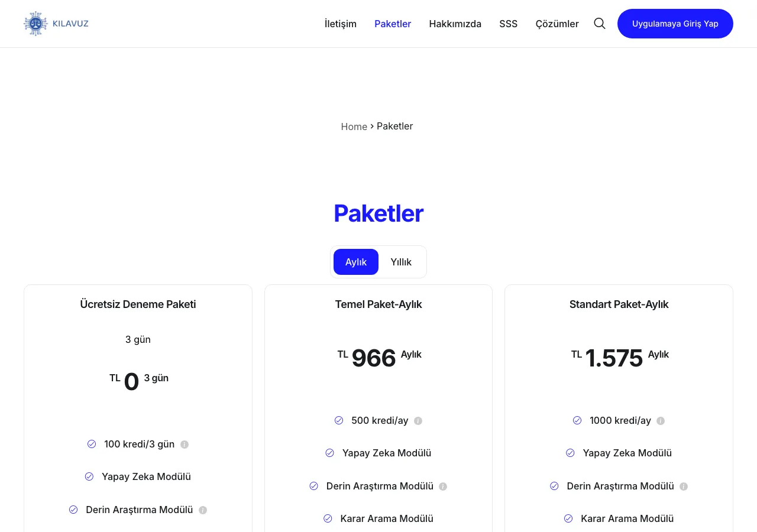Click the 1000 kredi/ay text
This screenshot has height=532, width=757.
tap(620, 421)
